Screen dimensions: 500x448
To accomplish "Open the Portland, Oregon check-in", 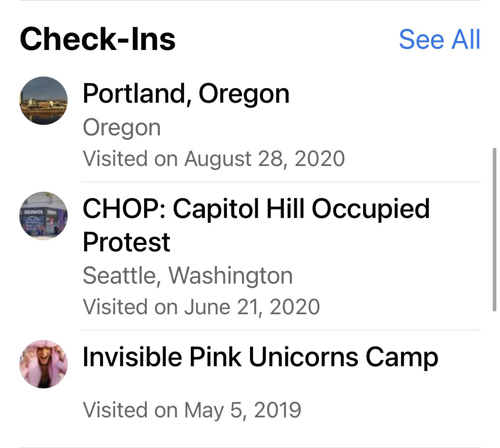I will coord(186,93).
